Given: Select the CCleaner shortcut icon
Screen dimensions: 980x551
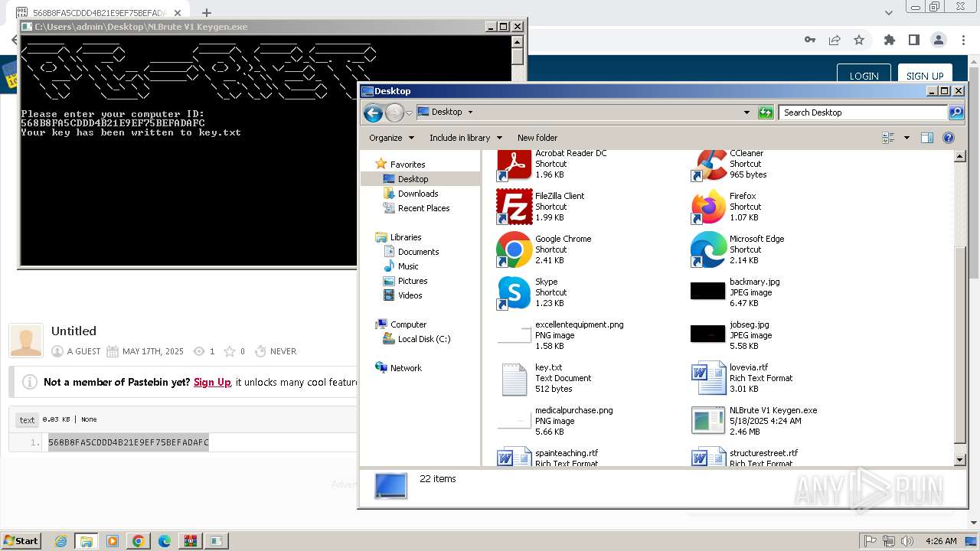Looking at the screenshot, I should [x=708, y=164].
